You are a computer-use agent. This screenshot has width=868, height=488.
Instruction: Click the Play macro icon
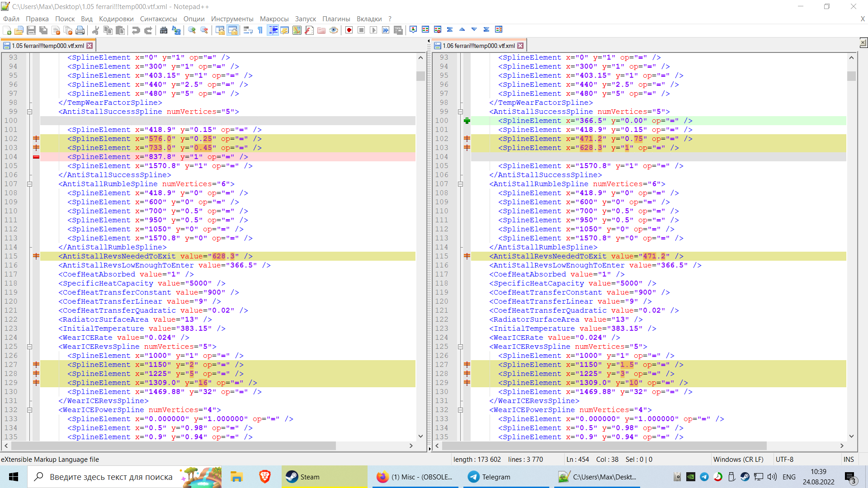click(373, 30)
